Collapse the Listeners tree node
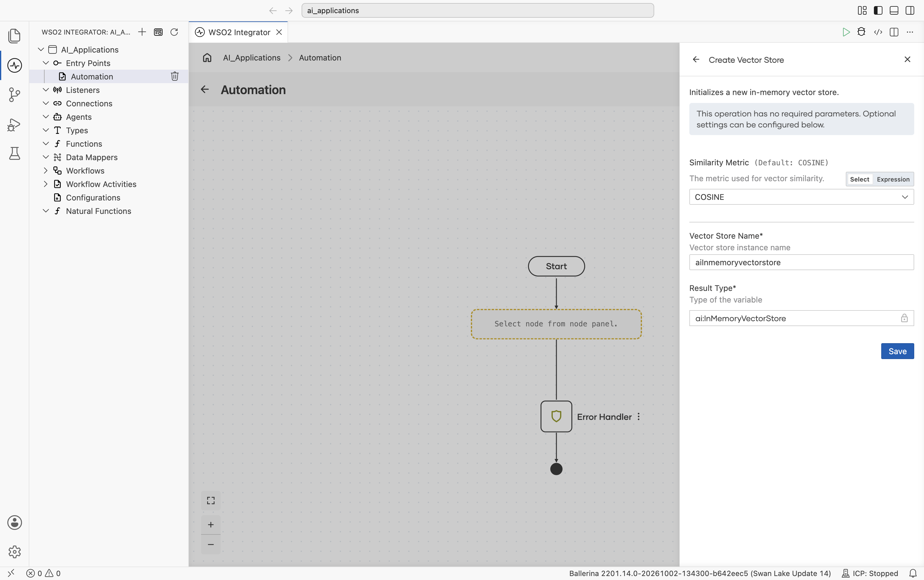The width and height of the screenshot is (924, 580). coord(46,90)
